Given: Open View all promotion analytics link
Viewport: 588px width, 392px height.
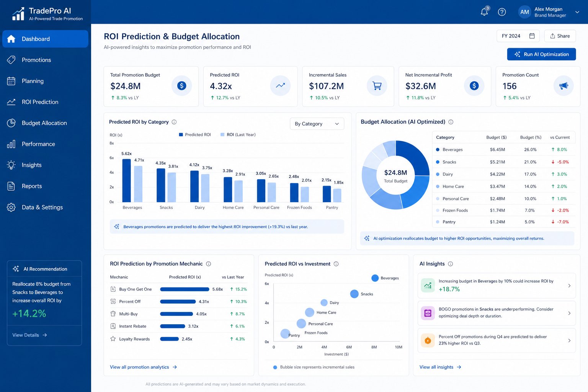Looking at the screenshot, I should 144,367.
